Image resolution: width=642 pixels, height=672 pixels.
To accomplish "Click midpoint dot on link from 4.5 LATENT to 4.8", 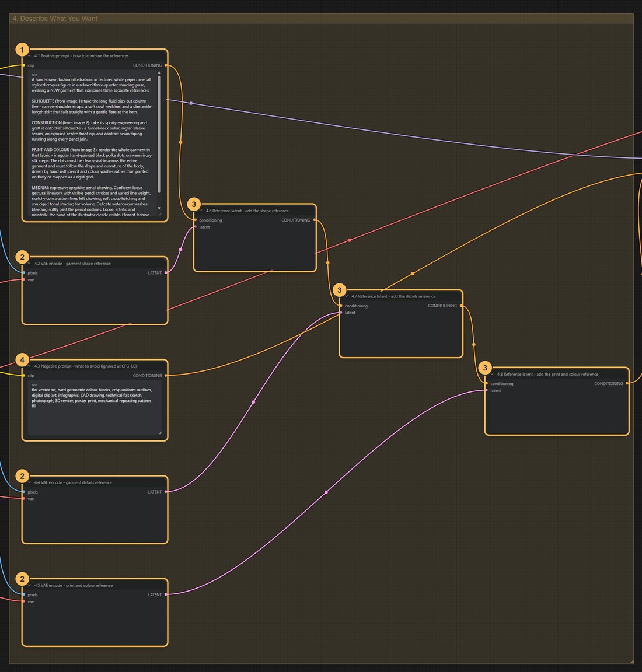I will (326, 492).
